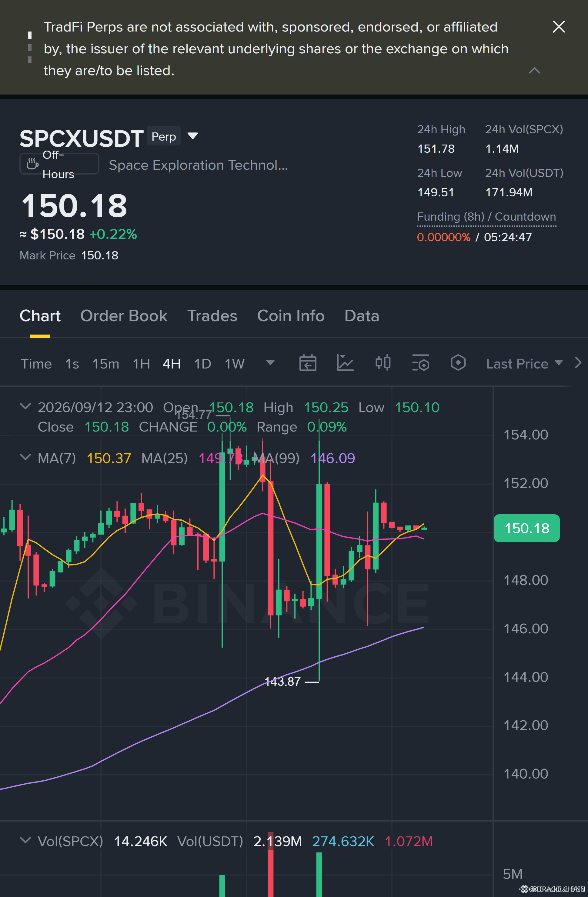Open Funding (8h) / Countdown details
This screenshot has width=588, height=897.
pos(486,217)
